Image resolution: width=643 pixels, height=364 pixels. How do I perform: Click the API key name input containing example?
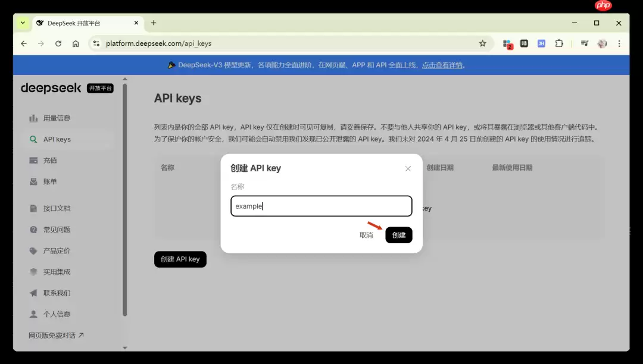click(x=321, y=206)
